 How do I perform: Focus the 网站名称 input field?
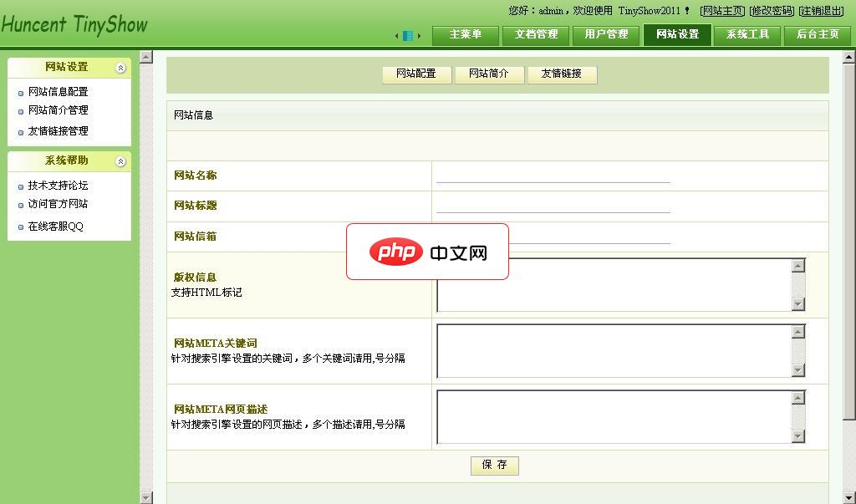pos(553,176)
